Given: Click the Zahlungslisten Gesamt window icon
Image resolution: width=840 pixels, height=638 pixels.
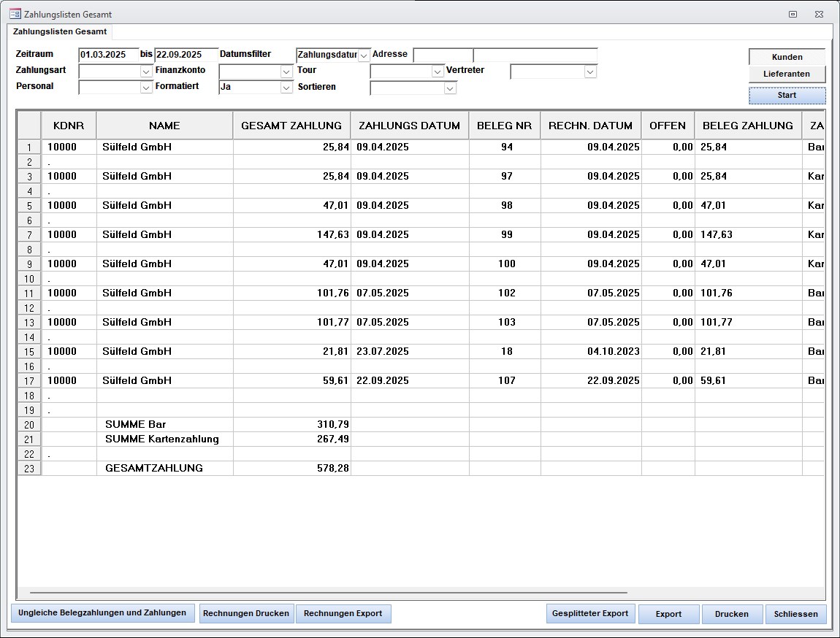Looking at the screenshot, I should pos(15,14).
